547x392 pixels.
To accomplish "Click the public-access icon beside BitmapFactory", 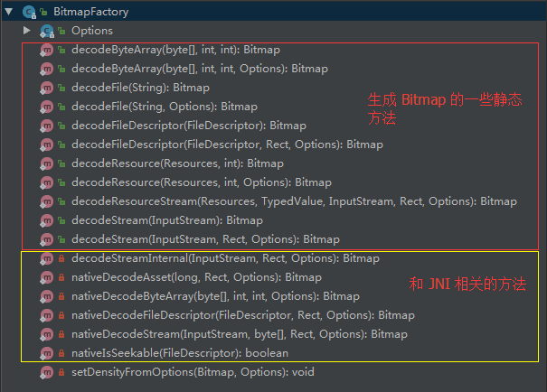I will pyautogui.click(x=43, y=12).
